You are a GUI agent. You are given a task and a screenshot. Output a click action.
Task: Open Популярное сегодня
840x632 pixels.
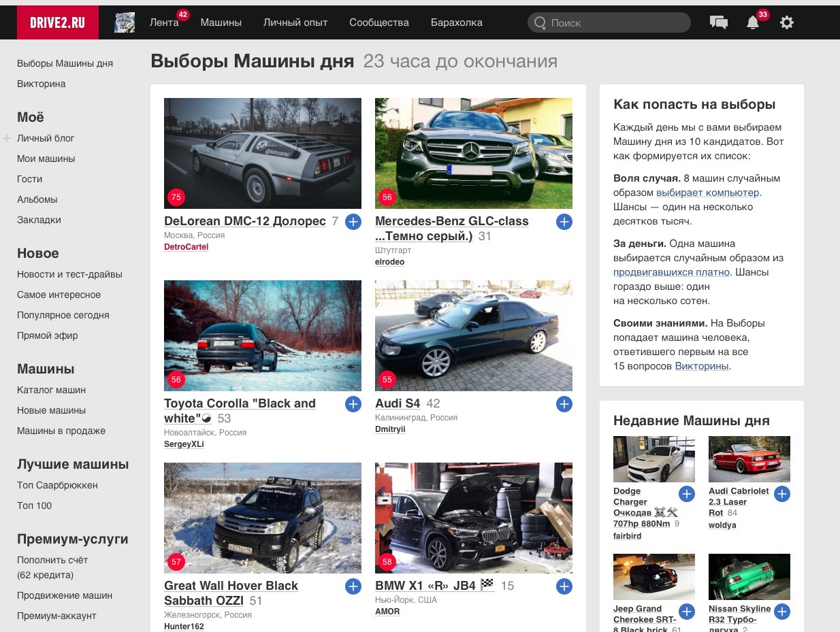[x=63, y=315]
